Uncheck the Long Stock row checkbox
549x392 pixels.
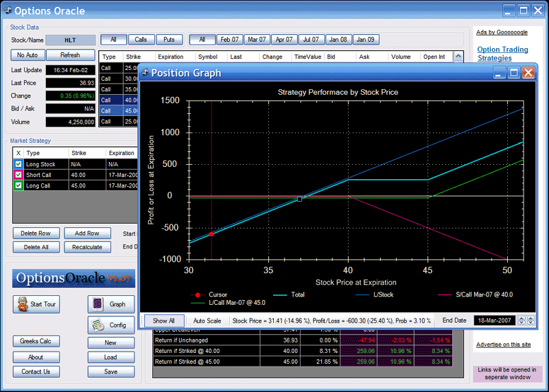19,164
